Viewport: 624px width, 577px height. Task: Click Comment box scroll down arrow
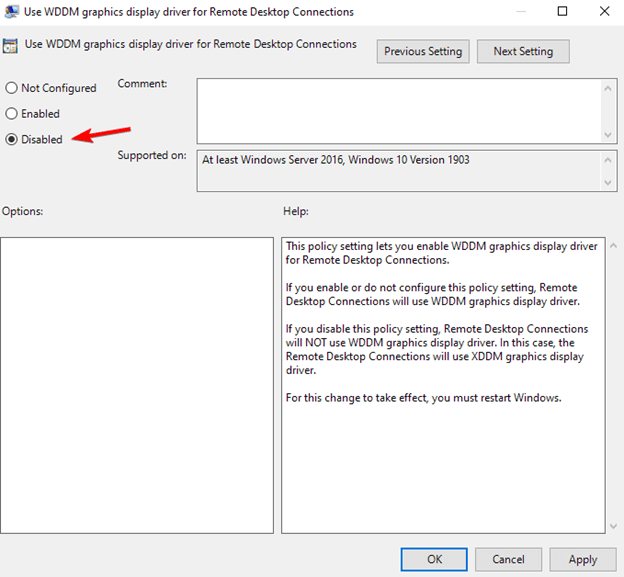click(608, 135)
